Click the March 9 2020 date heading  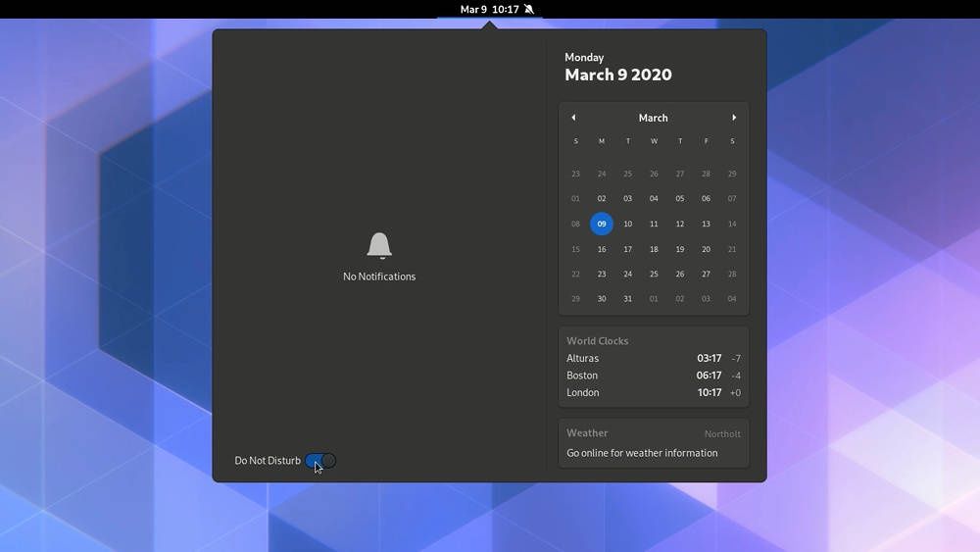tap(618, 75)
